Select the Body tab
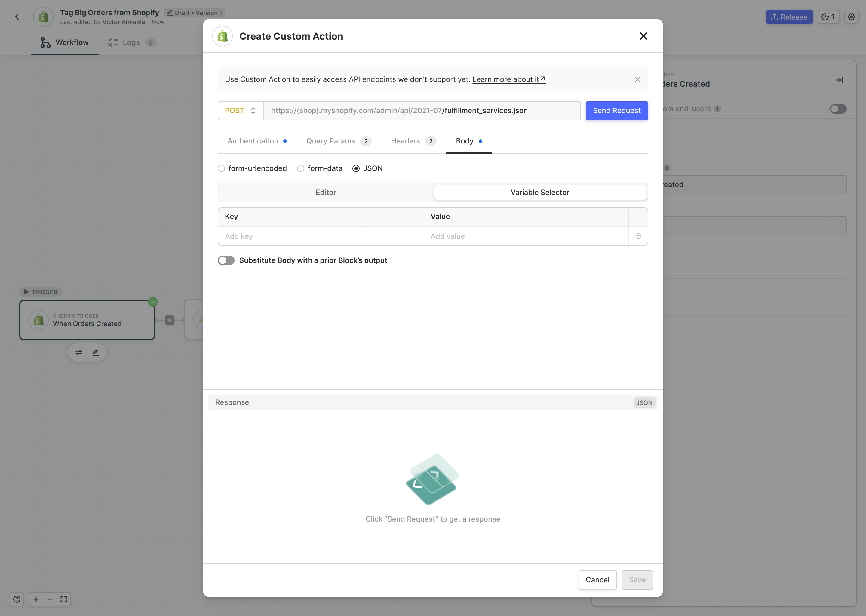 pos(469,141)
